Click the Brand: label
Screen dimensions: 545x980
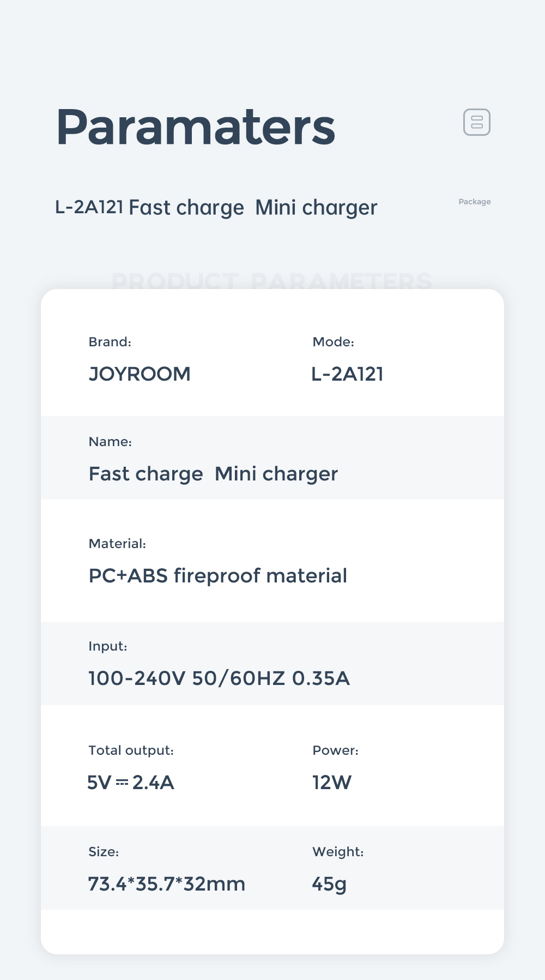click(x=110, y=342)
